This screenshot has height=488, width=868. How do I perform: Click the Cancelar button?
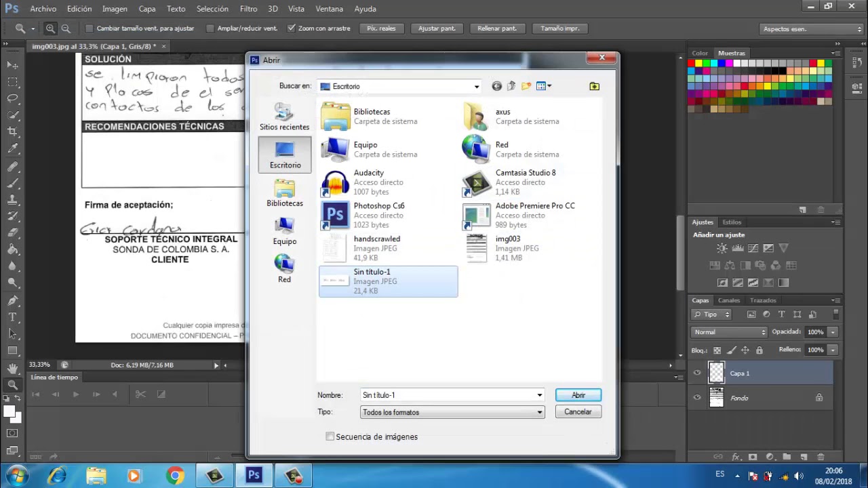tap(578, 412)
